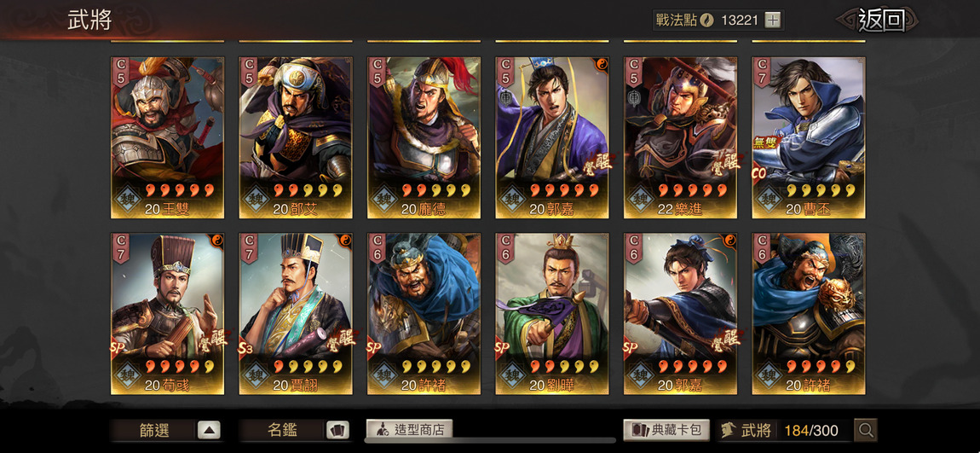Open the 名鑑 gallery menu
Viewport: 980px width, 453px height.
(x=283, y=430)
